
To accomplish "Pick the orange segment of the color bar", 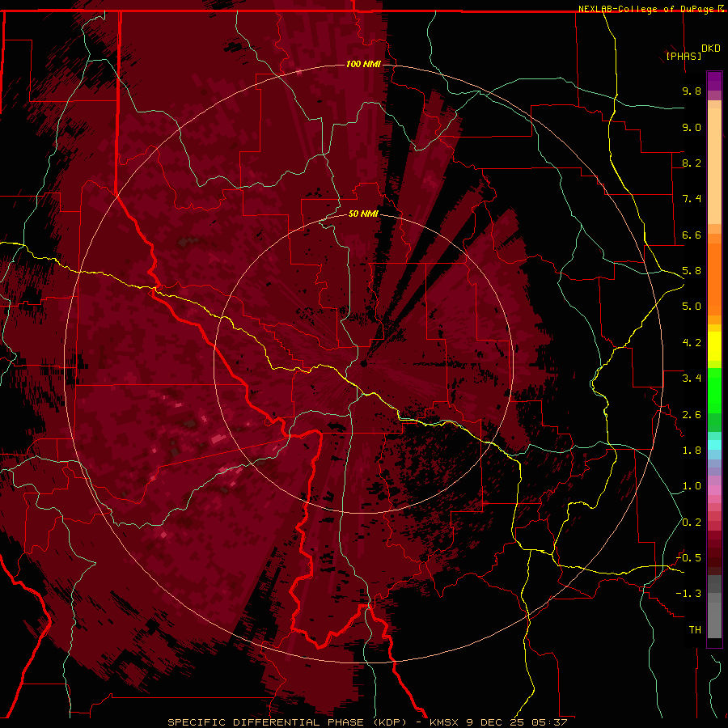I will 714,280.
